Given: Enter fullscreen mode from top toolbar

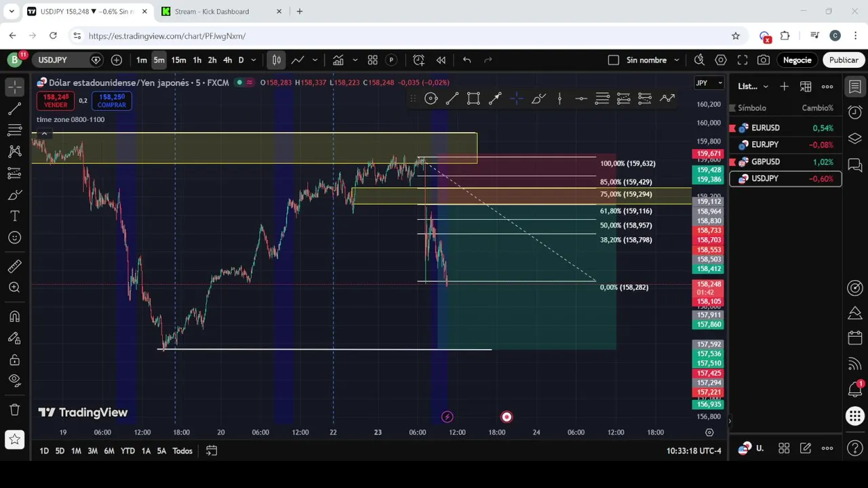Looking at the screenshot, I should tap(743, 60).
